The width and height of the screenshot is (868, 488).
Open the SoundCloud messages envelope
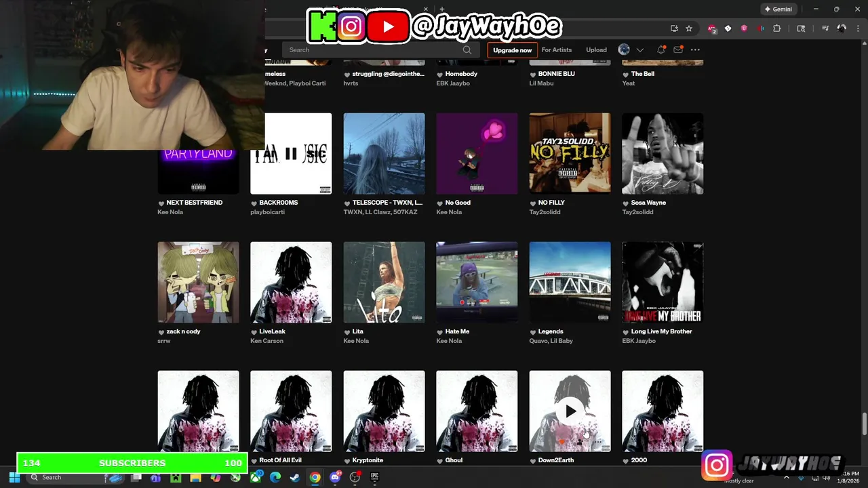click(678, 49)
